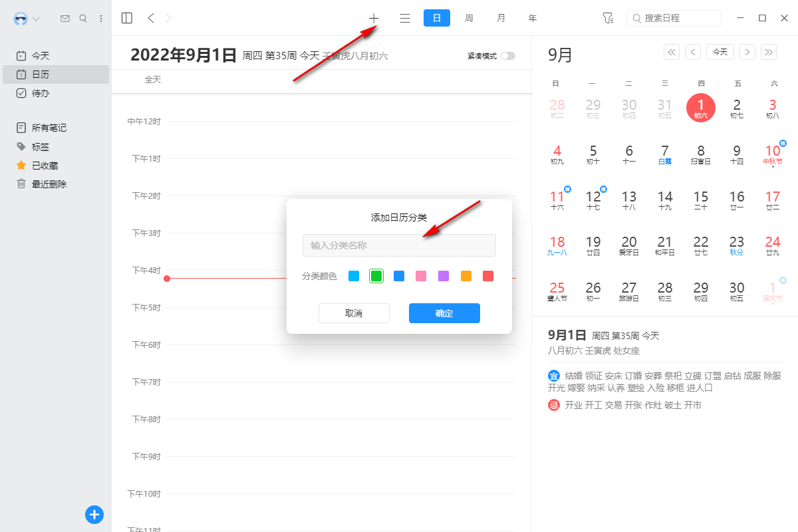Open 所有笔记 in the sidebar

pos(56,128)
